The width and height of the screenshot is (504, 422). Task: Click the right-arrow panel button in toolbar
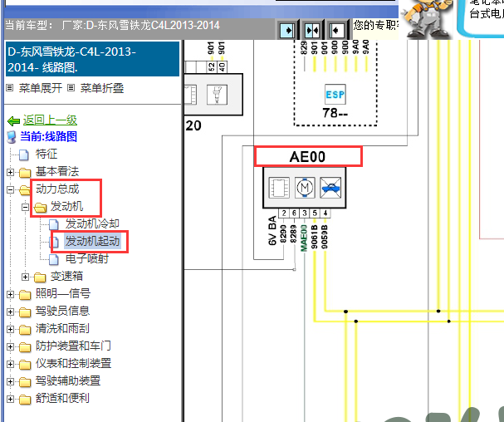click(x=287, y=30)
